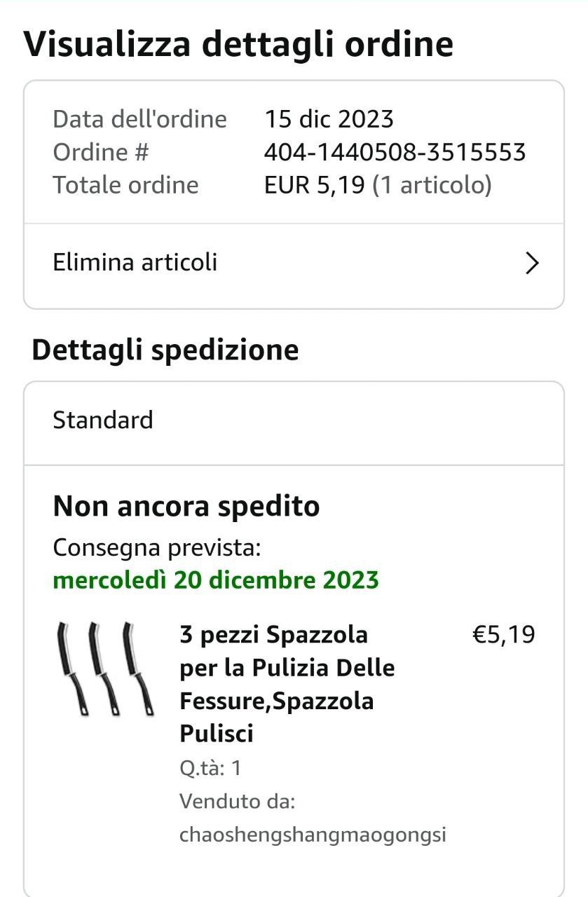588x897 pixels.
Task: Tap the Visualizza dettagli ordine heading
Action: [238, 44]
